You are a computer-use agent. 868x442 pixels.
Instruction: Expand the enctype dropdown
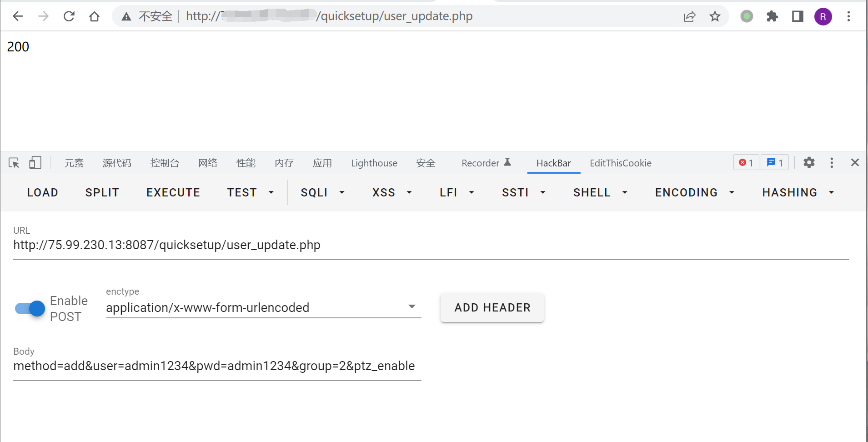point(411,307)
